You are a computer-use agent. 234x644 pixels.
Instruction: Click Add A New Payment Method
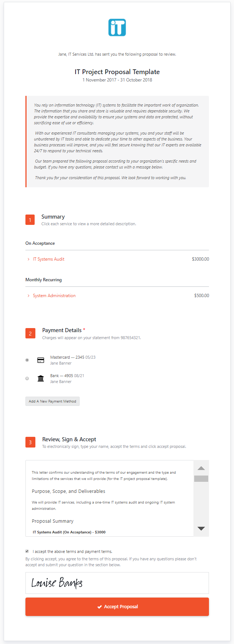point(52,401)
